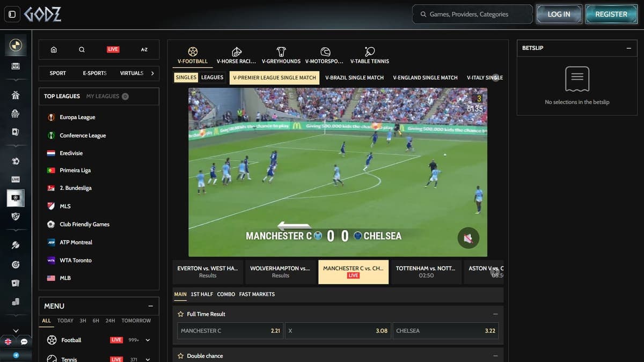Select the V-England Single Match tab

tap(425, 78)
